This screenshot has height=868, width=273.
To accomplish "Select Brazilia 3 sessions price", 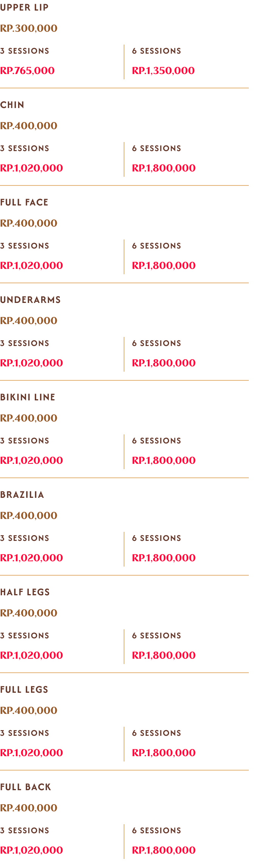I will 31,558.
